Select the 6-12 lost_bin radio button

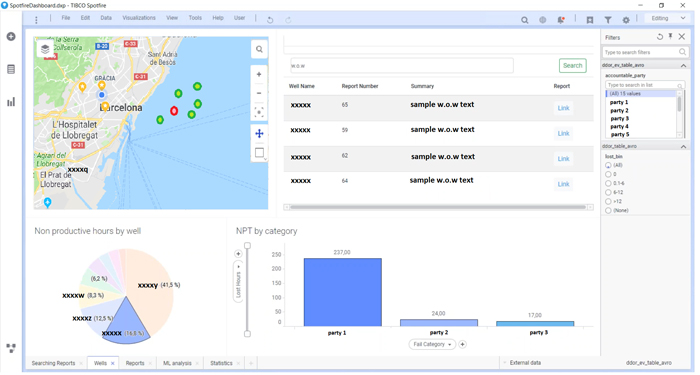tap(608, 192)
